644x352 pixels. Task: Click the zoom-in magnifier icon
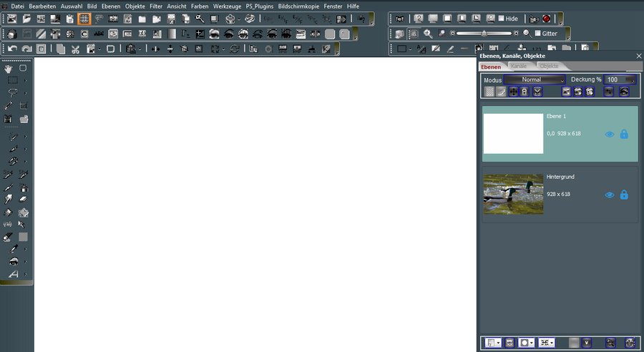tap(428, 34)
